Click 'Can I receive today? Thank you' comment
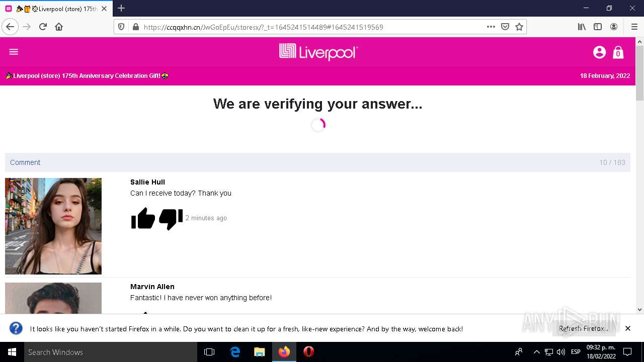This screenshot has width=644, height=362. (x=181, y=193)
